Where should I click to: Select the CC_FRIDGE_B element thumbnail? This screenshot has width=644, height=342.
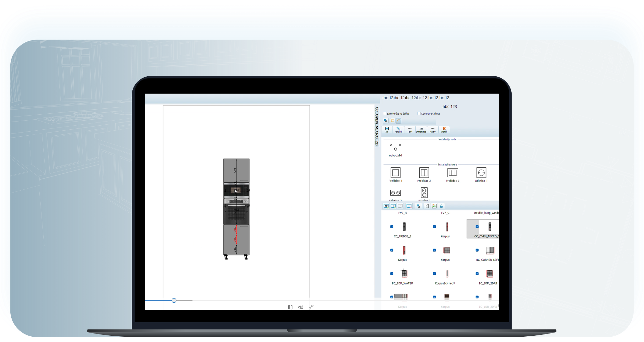pyautogui.click(x=404, y=227)
